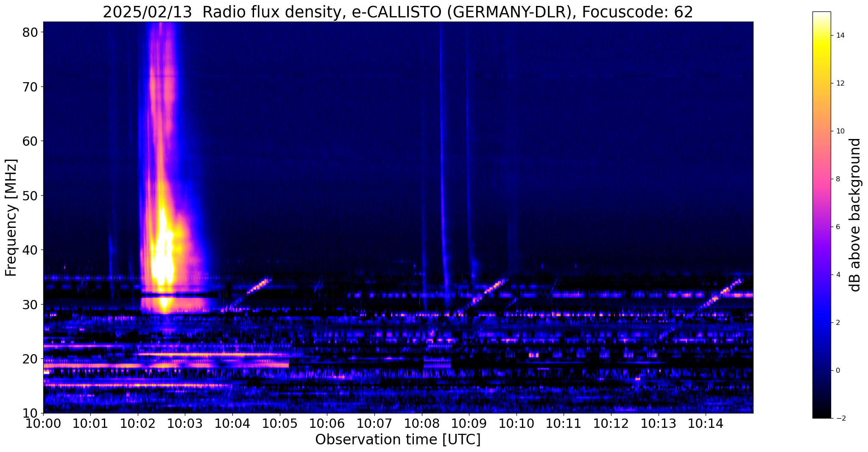Click the 30 frequency tick label
The width and height of the screenshot is (868, 452).
[x=30, y=305]
